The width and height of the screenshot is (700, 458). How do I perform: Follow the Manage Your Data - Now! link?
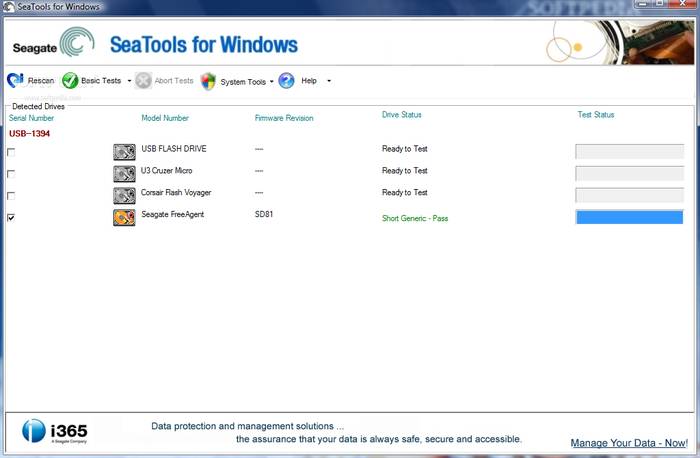(628, 443)
